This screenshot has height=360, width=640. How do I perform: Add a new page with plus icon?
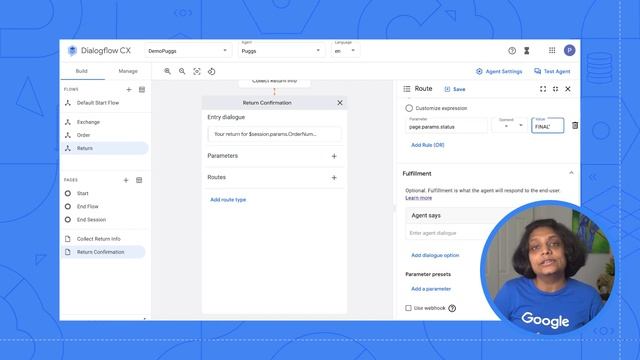(126, 180)
